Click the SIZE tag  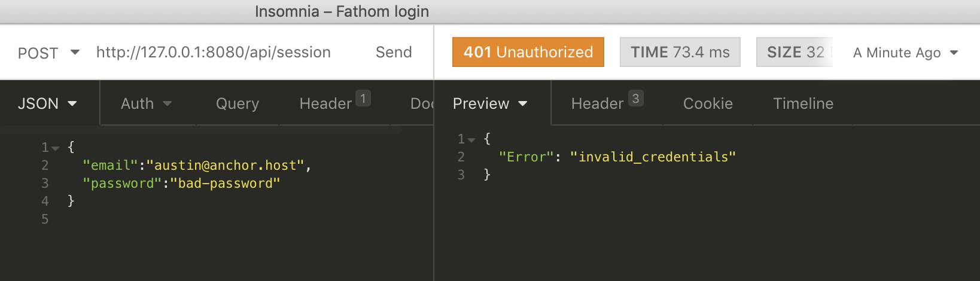tap(795, 52)
